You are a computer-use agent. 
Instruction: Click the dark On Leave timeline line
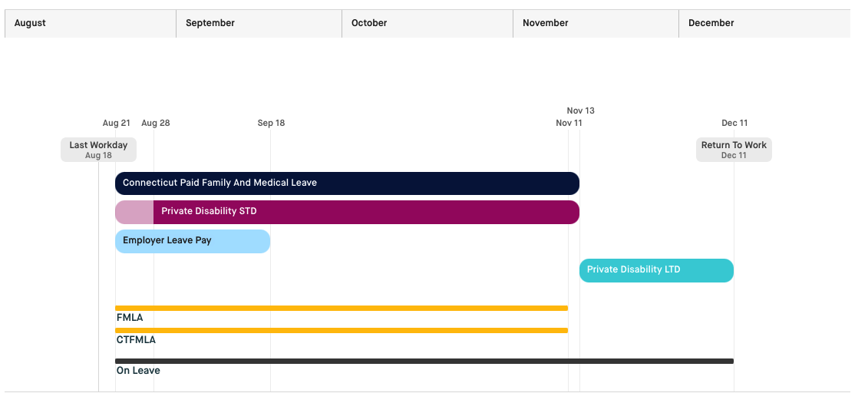(x=424, y=361)
